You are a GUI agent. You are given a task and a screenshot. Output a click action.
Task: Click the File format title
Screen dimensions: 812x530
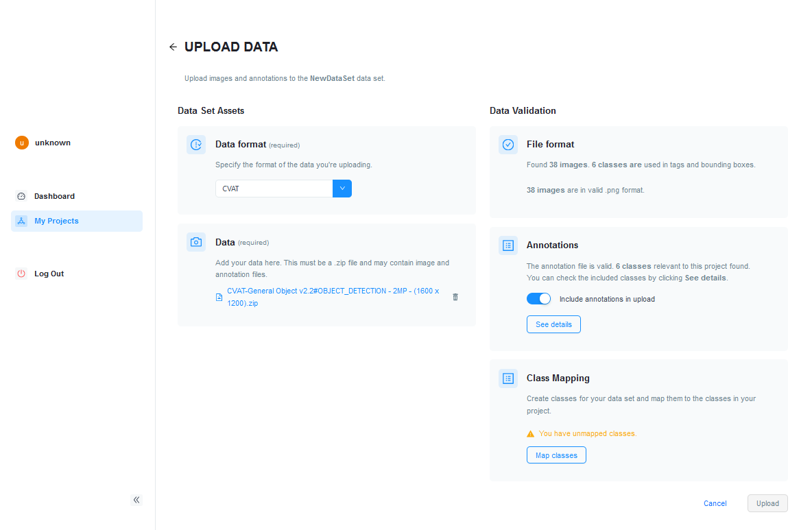click(x=551, y=145)
